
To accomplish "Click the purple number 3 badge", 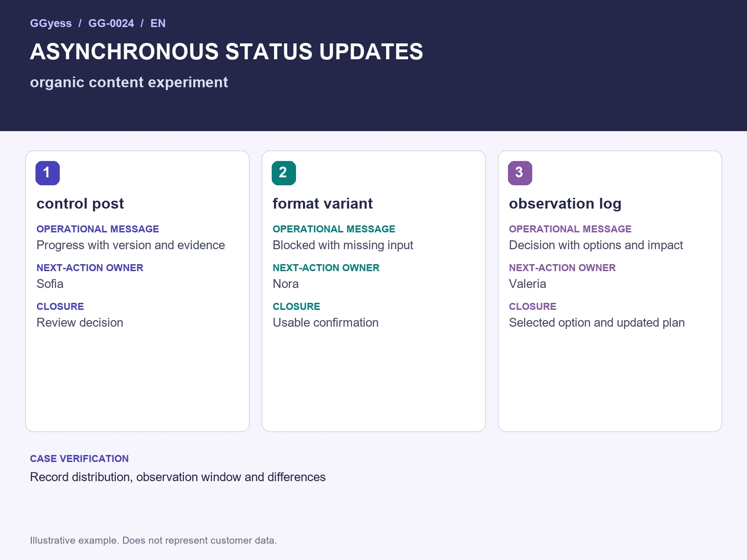I will click(520, 173).
